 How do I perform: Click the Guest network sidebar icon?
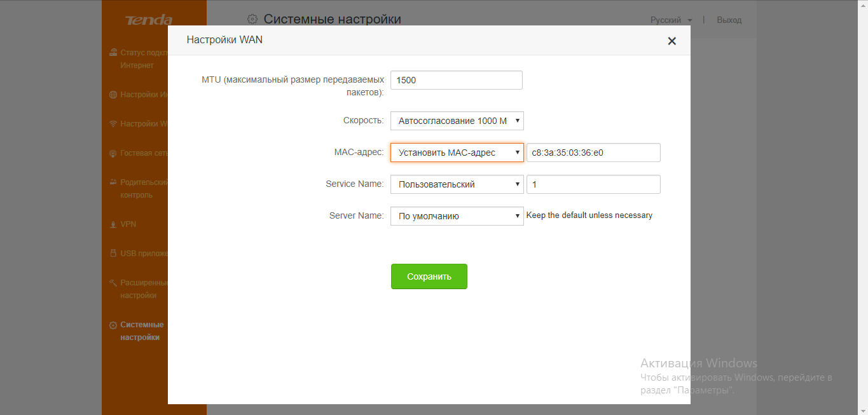pos(113,153)
